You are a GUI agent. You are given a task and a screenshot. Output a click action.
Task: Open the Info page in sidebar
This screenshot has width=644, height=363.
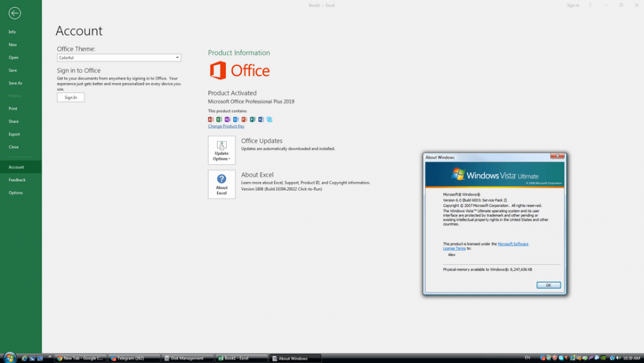tap(12, 32)
